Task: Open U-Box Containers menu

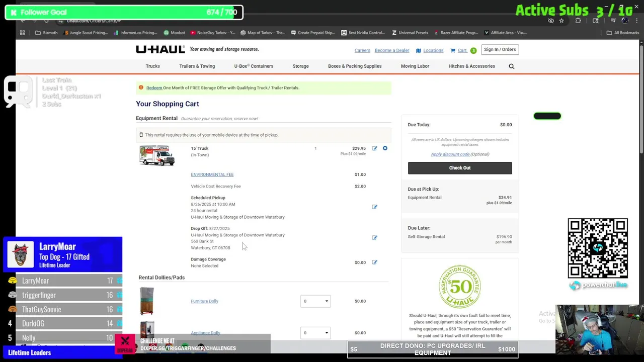Action: 254,66
